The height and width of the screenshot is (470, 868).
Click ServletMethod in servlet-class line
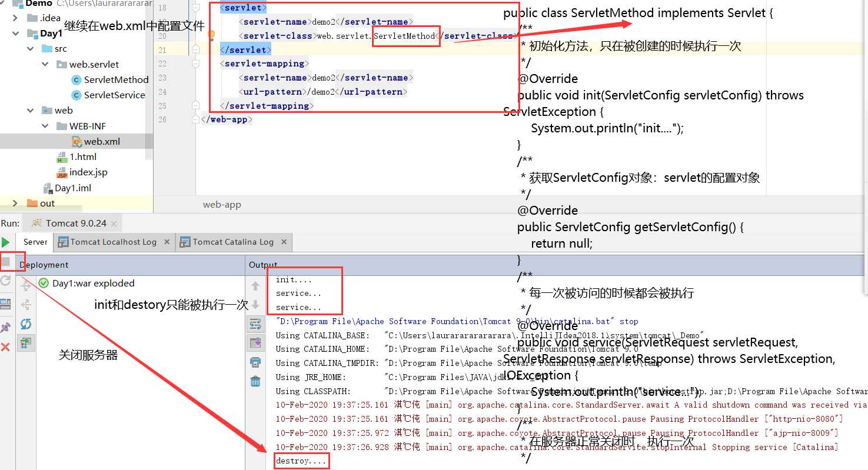click(404, 36)
